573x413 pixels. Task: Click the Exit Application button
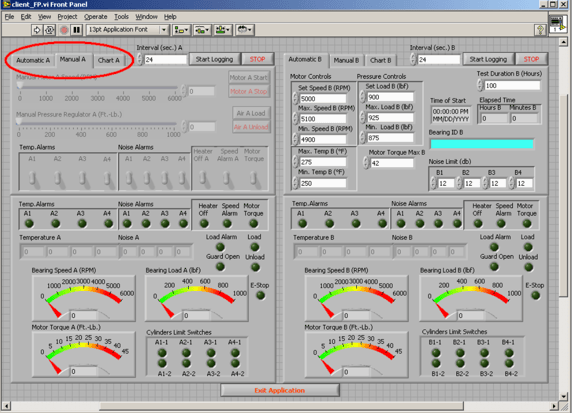(280, 390)
